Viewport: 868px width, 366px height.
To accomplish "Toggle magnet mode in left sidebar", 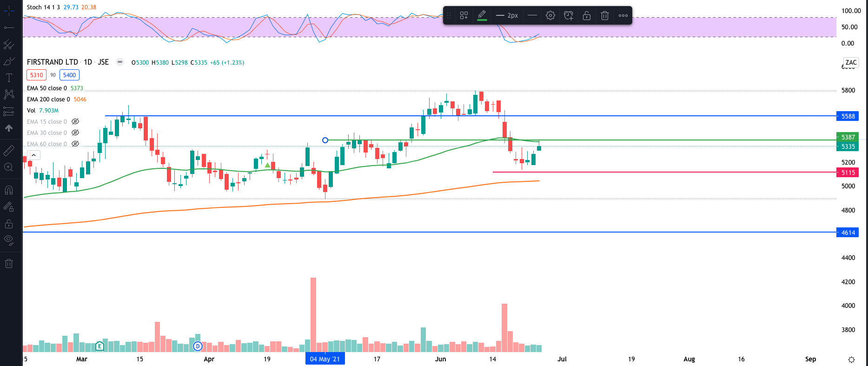I will 9,190.
